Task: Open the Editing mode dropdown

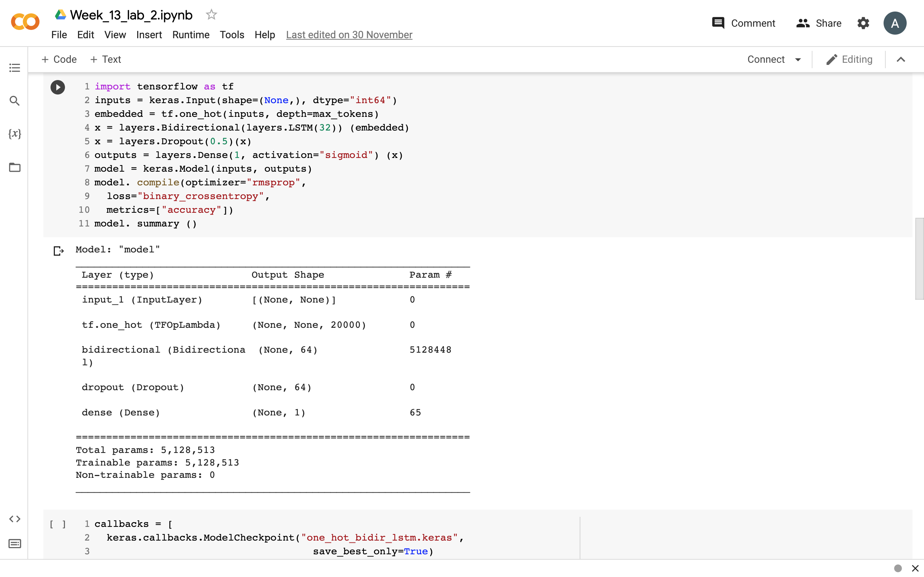Action: pos(850,59)
